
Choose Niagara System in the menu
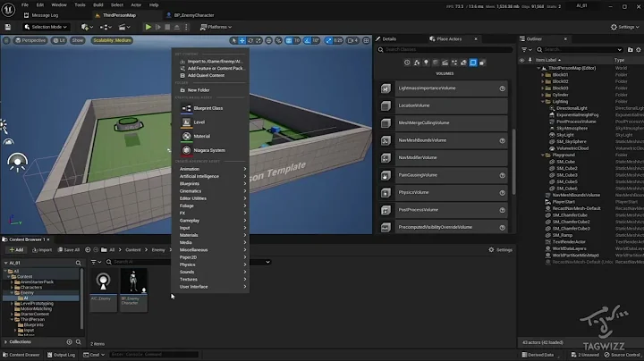point(209,150)
